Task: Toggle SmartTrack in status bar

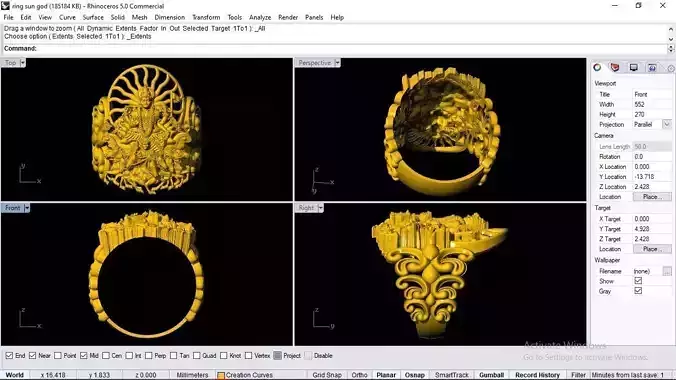Action: [451, 375]
